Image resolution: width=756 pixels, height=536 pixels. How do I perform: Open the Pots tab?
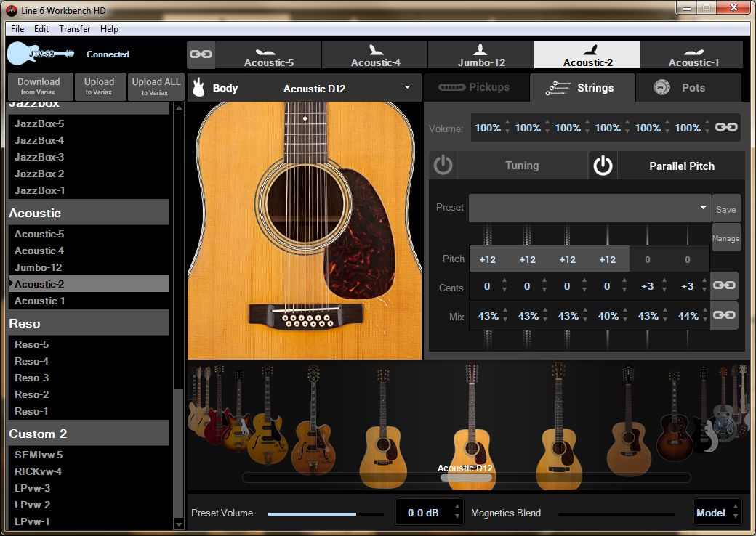688,88
